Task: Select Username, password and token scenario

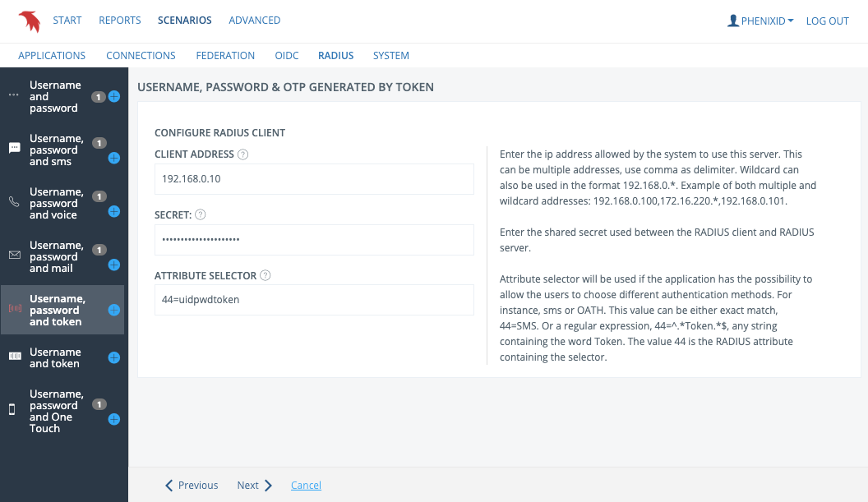Action: (x=58, y=310)
